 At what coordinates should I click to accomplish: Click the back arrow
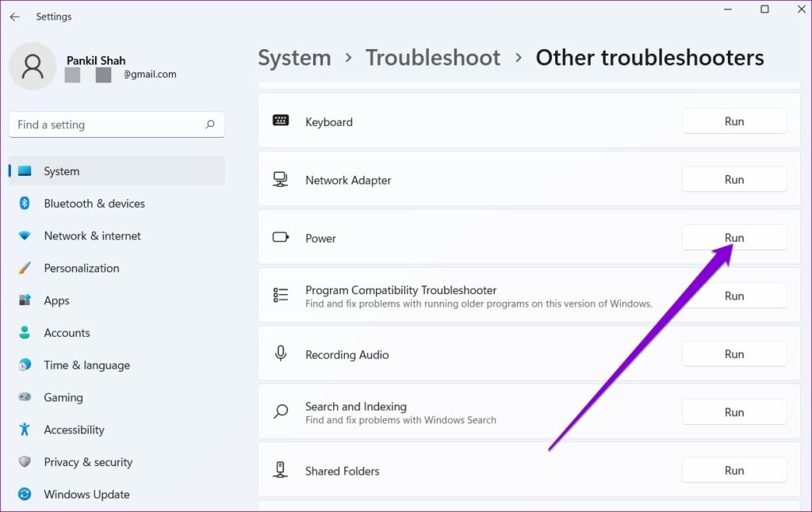14,16
